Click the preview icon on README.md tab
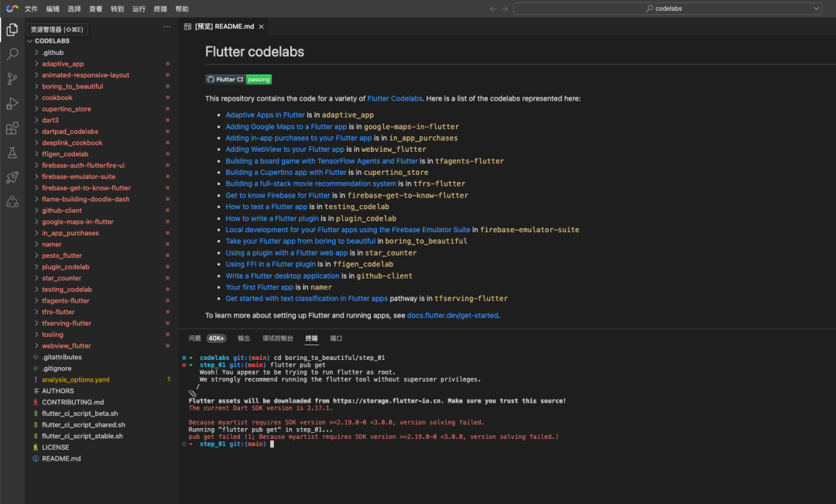This screenshot has width=836, height=504. (187, 26)
